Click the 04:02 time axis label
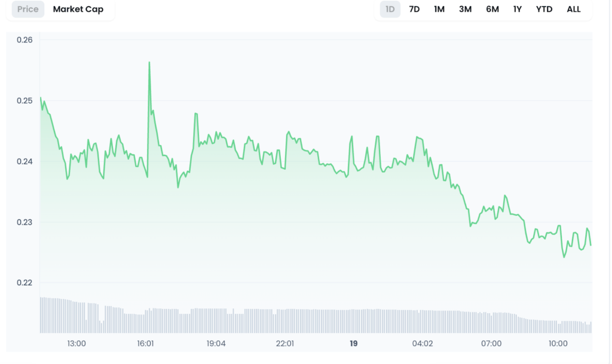 click(x=422, y=344)
